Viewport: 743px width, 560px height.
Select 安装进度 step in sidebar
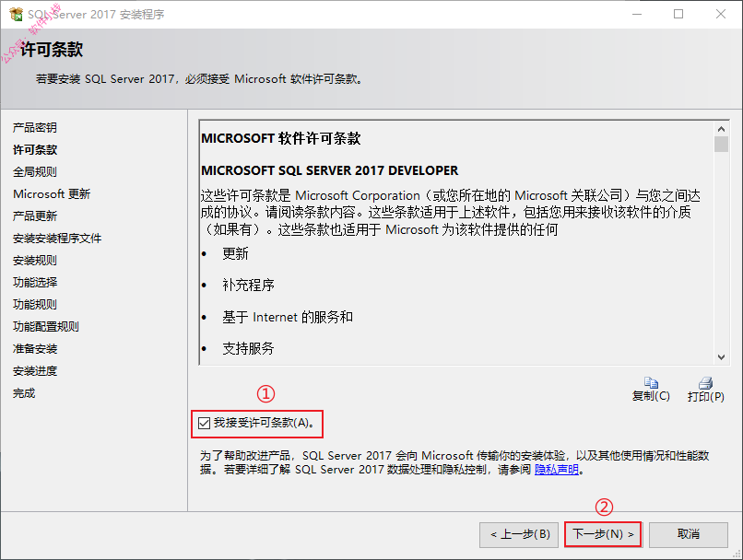[35, 370]
